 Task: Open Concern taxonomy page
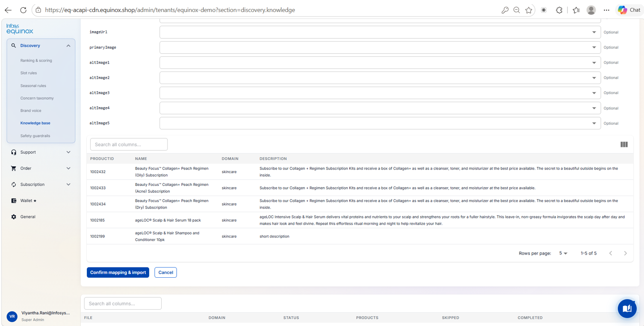click(37, 98)
